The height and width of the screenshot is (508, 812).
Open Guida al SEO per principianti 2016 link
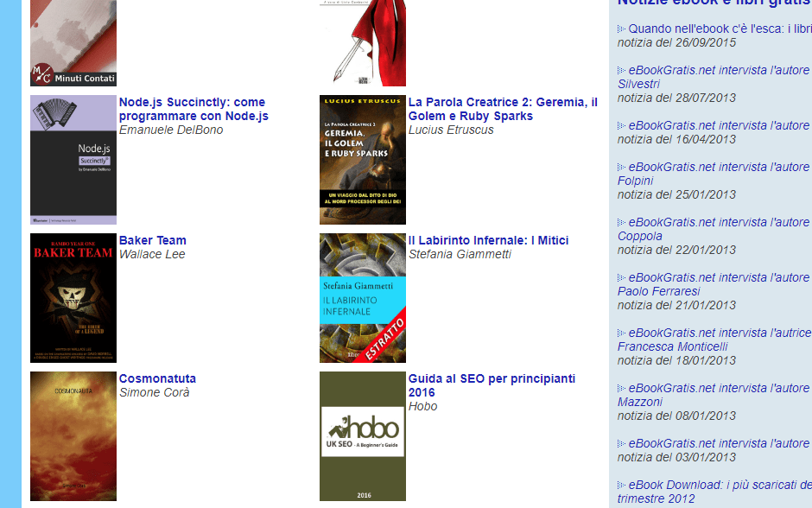point(492,386)
